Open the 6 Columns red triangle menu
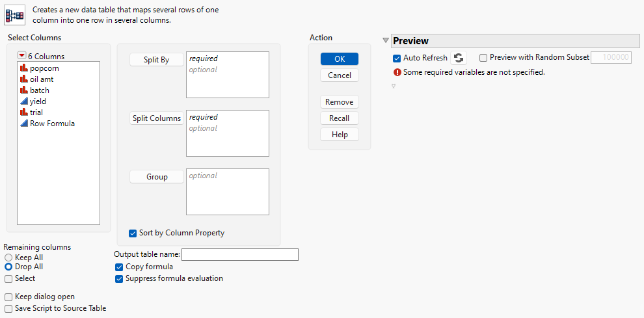Screen dimensions: 644x318 pyautogui.click(x=21, y=56)
